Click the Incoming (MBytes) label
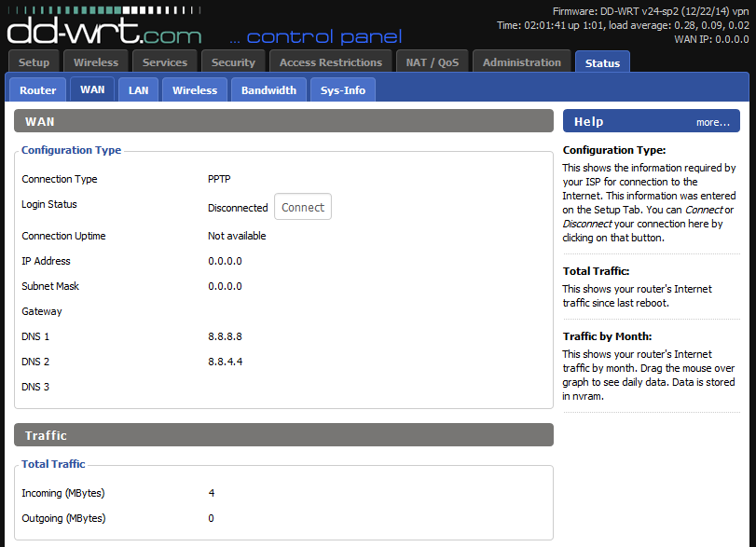 pos(63,493)
